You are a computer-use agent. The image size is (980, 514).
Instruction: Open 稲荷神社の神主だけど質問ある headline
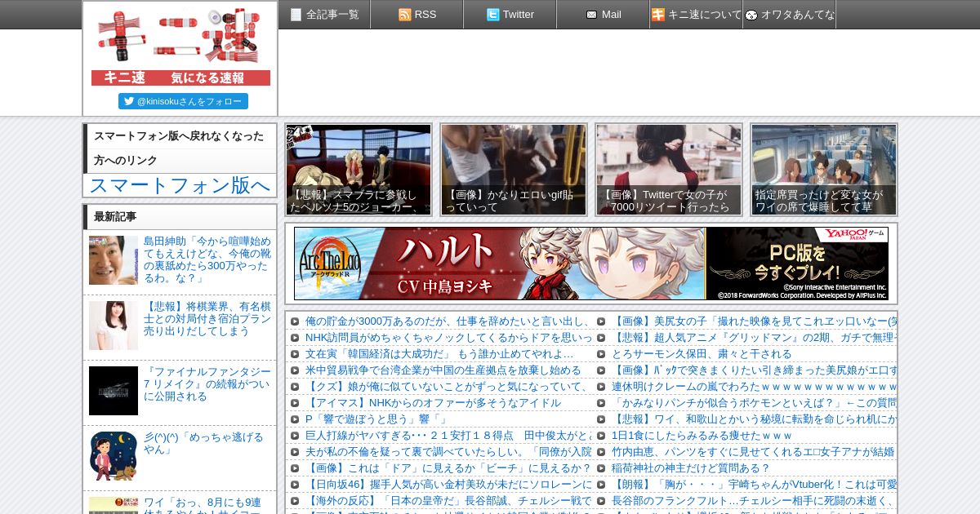[691, 468]
